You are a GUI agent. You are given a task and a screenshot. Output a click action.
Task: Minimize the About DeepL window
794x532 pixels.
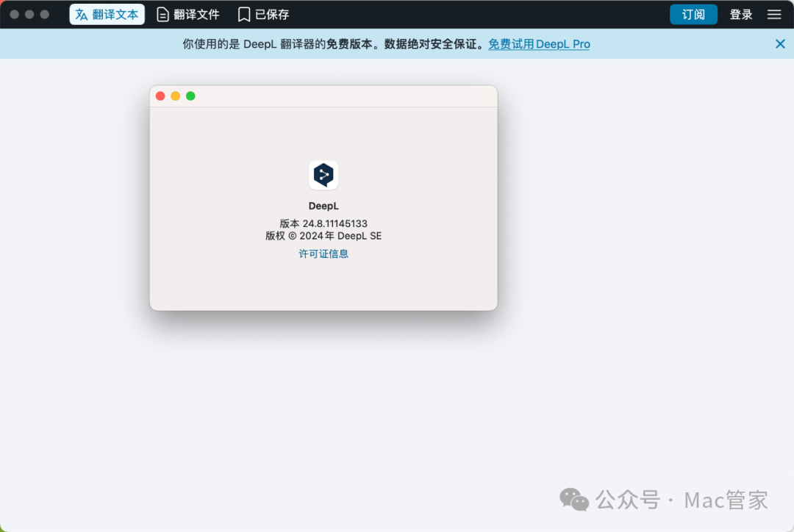(x=176, y=96)
